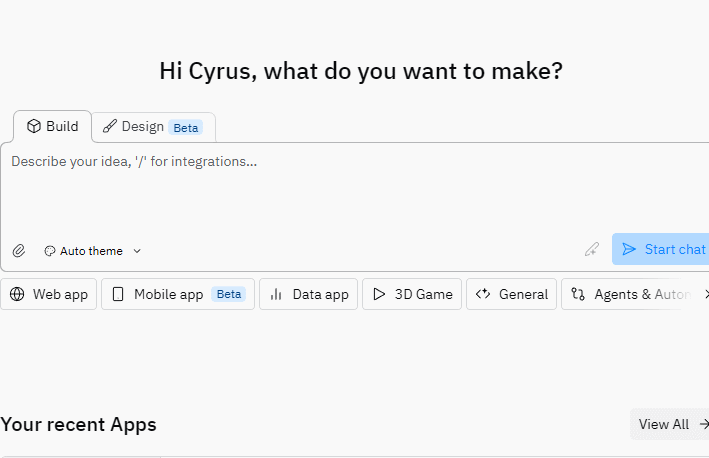Click the magic pen enhance prompt icon

tap(592, 250)
